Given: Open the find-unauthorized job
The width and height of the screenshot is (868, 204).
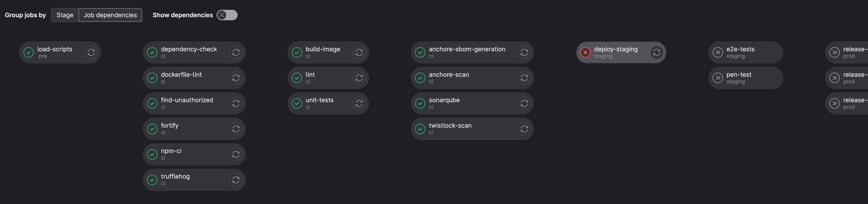Looking at the screenshot, I should pyautogui.click(x=187, y=103).
